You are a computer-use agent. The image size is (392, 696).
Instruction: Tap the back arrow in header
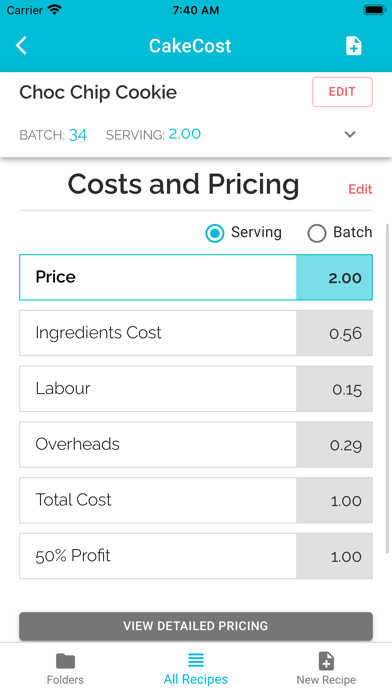click(x=21, y=46)
